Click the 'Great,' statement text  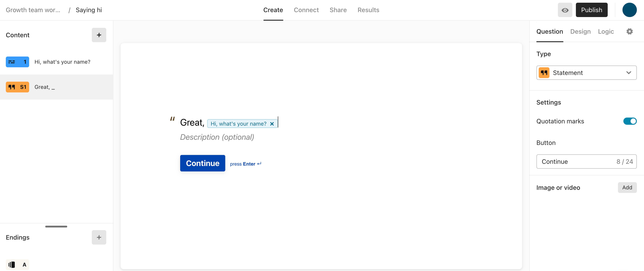[x=192, y=122]
